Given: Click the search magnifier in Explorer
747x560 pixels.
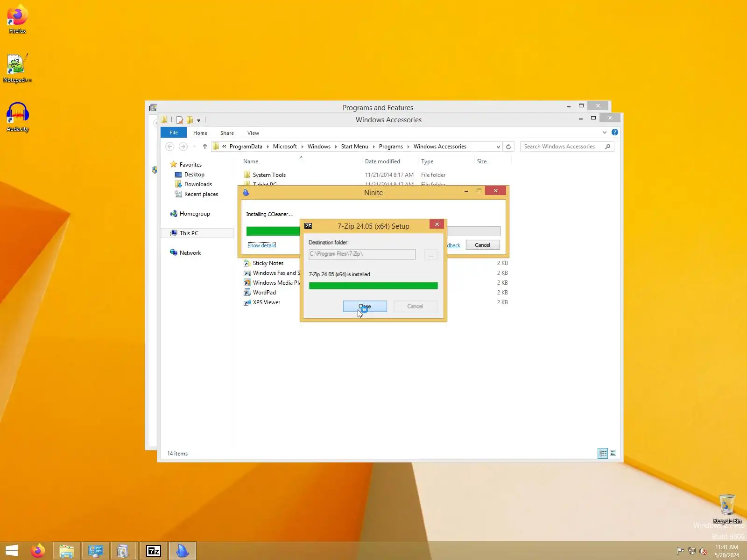Looking at the screenshot, I should (607, 147).
